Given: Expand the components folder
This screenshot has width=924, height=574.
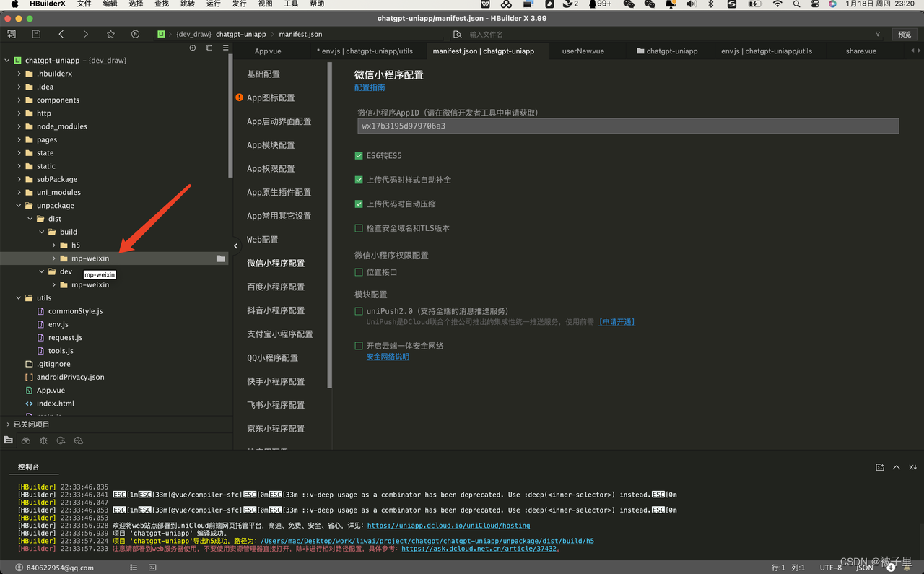Looking at the screenshot, I should click(x=19, y=100).
